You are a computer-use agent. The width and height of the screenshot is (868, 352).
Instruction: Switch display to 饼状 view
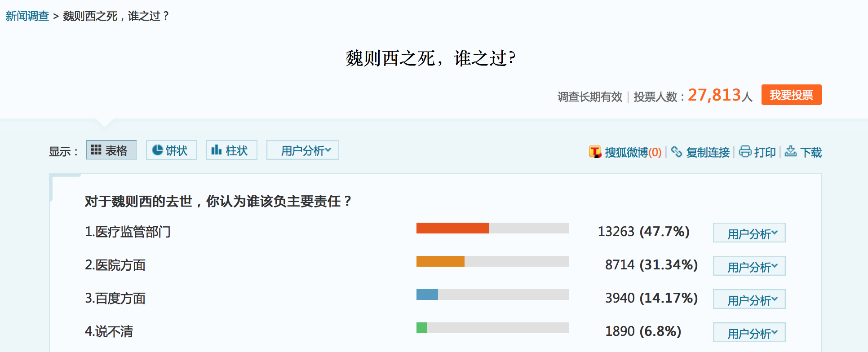(172, 150)
